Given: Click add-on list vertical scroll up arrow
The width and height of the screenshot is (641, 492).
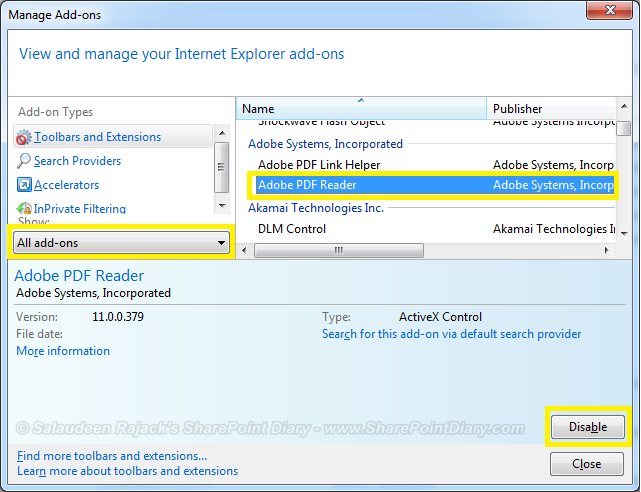Looking at the screenshot, I should coord(624,107).
